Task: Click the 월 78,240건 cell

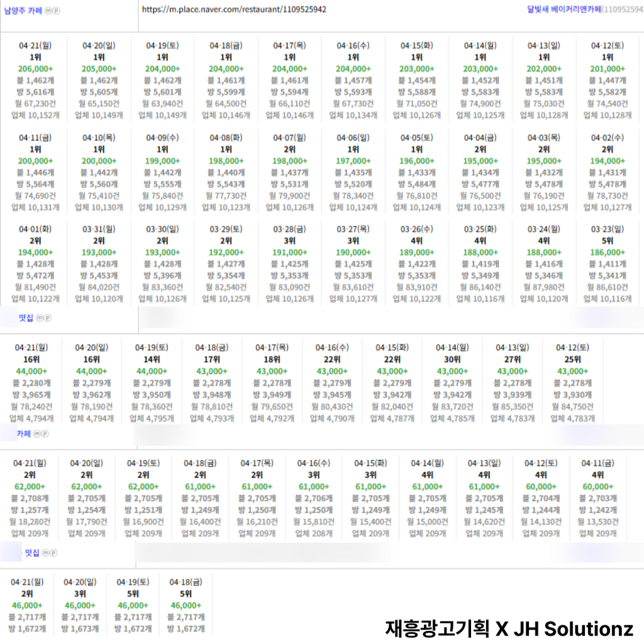Action: (31, 407)
